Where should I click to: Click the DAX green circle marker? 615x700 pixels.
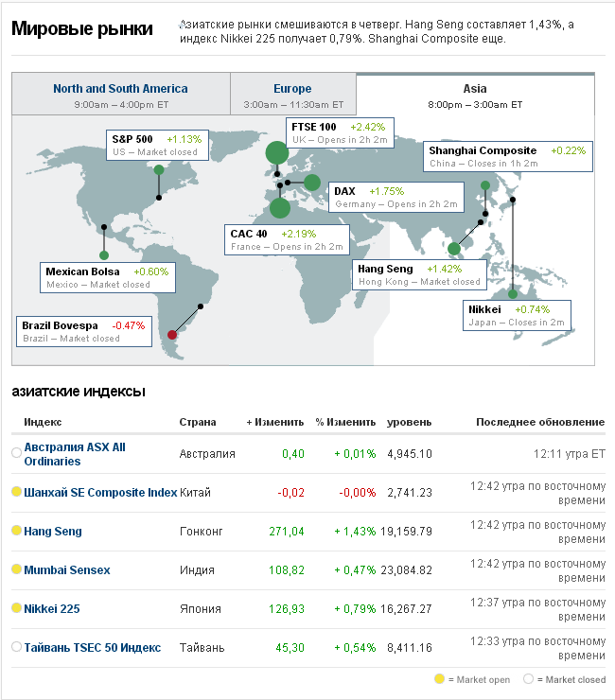311,183
